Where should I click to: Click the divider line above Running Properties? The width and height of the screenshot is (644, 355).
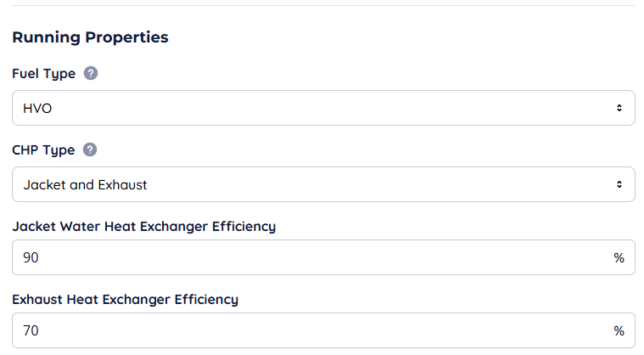(x=322, y=6)
